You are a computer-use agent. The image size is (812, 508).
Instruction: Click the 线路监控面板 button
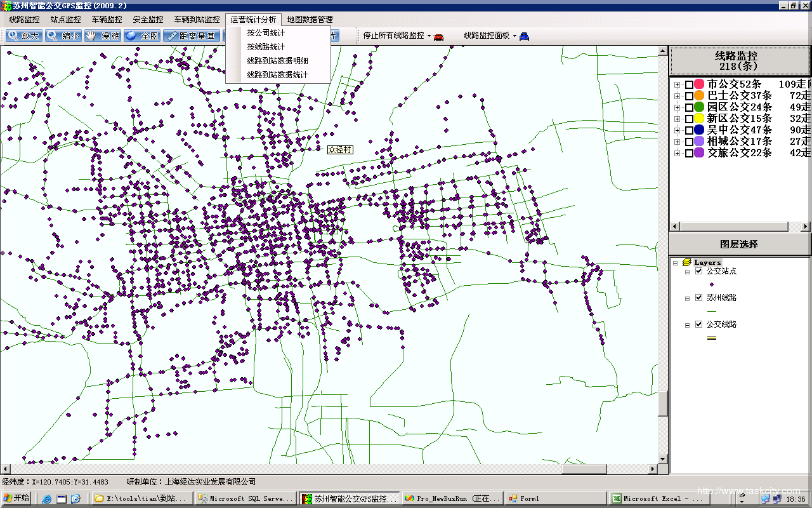[487, 36]
